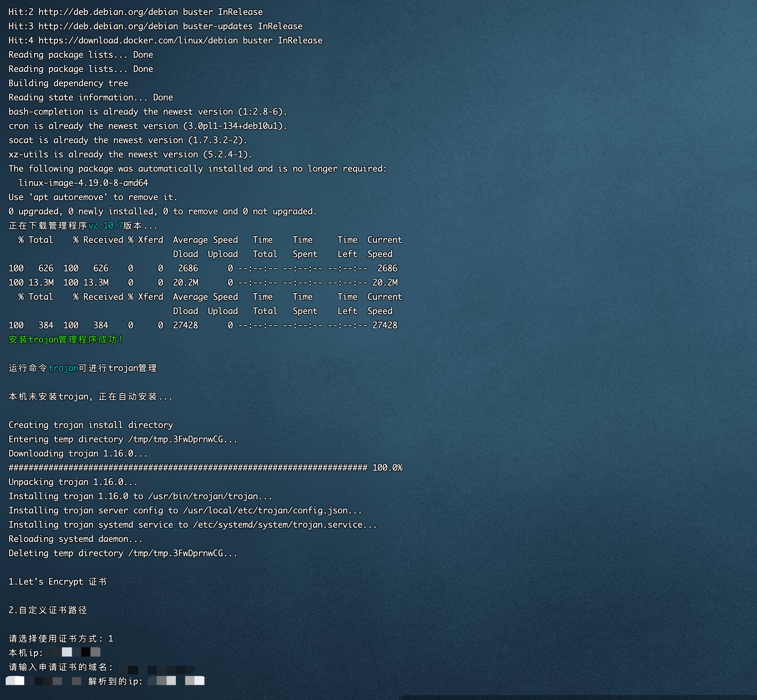Screen dimensions: 757x700
Task: Click the trojan.service systemd install line
Action: [193, 524]
